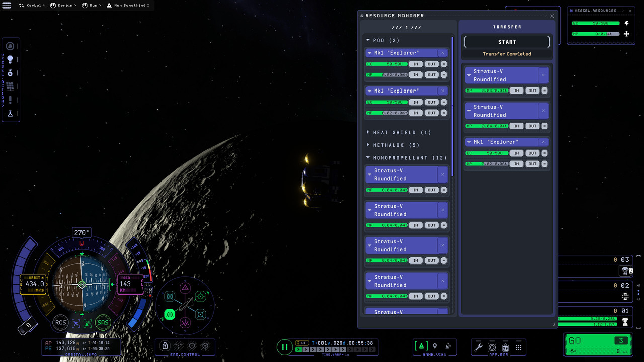The image size is (644, 362).
Task: Click the solar panels icon in Vessel Actions
Action: click(x=11, y=85)
